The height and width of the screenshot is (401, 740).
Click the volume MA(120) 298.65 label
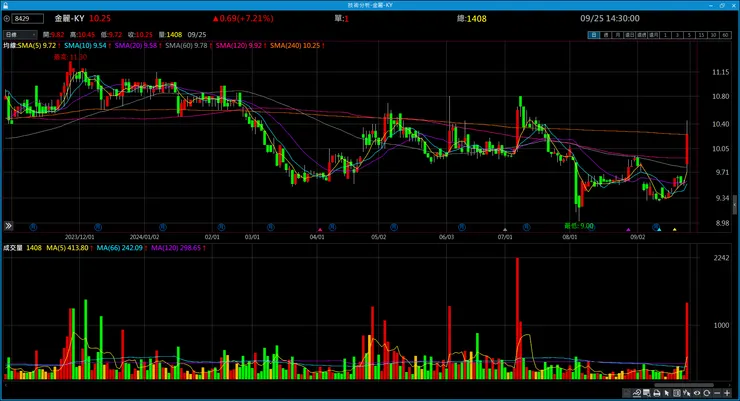177,248
